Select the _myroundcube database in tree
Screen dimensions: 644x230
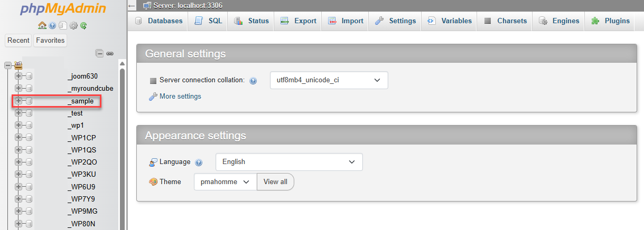click(90, 89)
